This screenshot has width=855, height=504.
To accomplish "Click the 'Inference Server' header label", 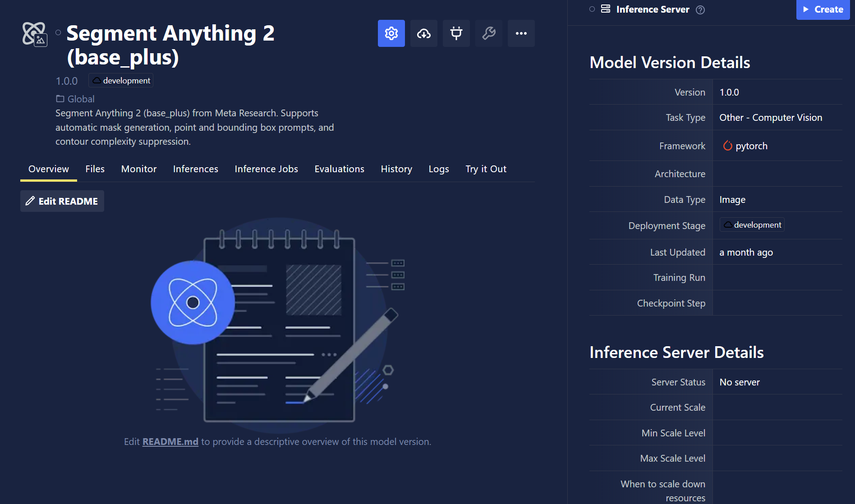I will 653,9.
